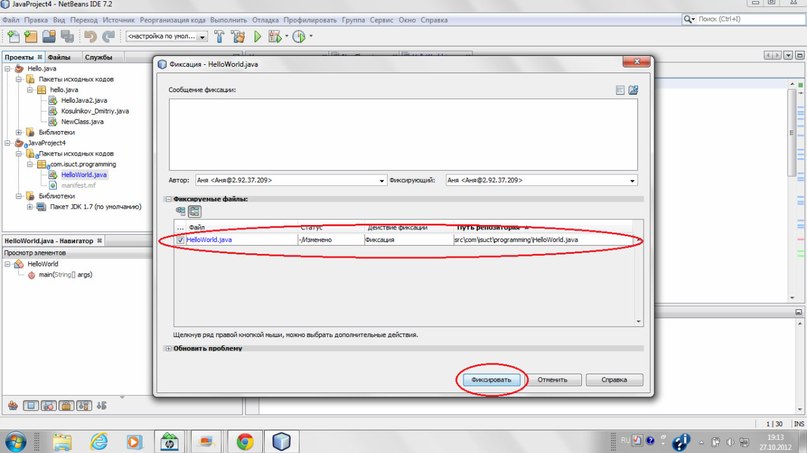Open the Автор dropdown

pos(381,181)
